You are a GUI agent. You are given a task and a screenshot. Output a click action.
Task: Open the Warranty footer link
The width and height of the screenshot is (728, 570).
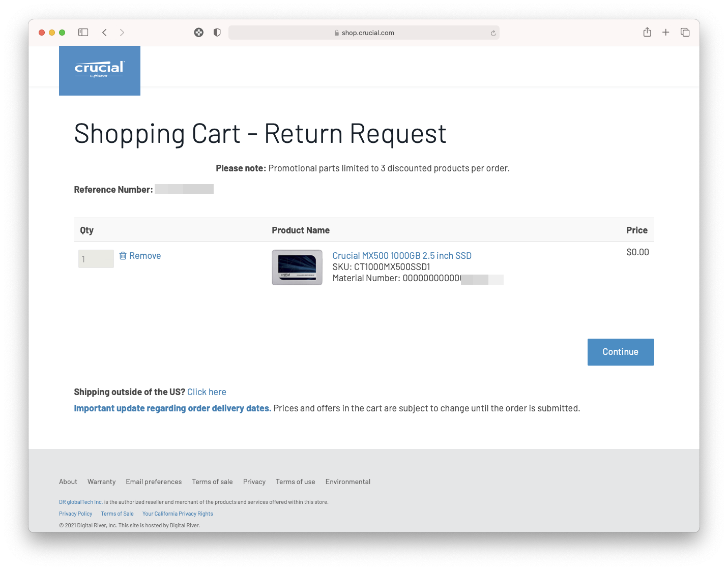click(102, 482)
